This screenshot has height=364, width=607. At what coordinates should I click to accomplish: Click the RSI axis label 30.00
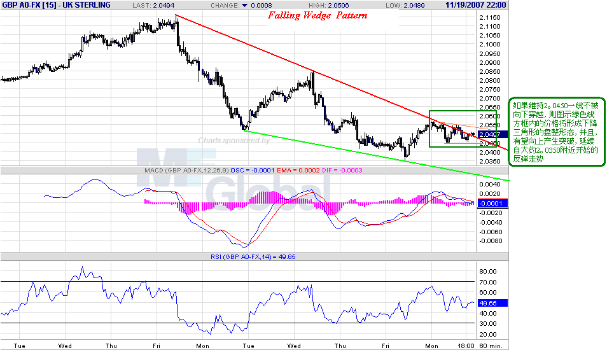click(488, 324)
